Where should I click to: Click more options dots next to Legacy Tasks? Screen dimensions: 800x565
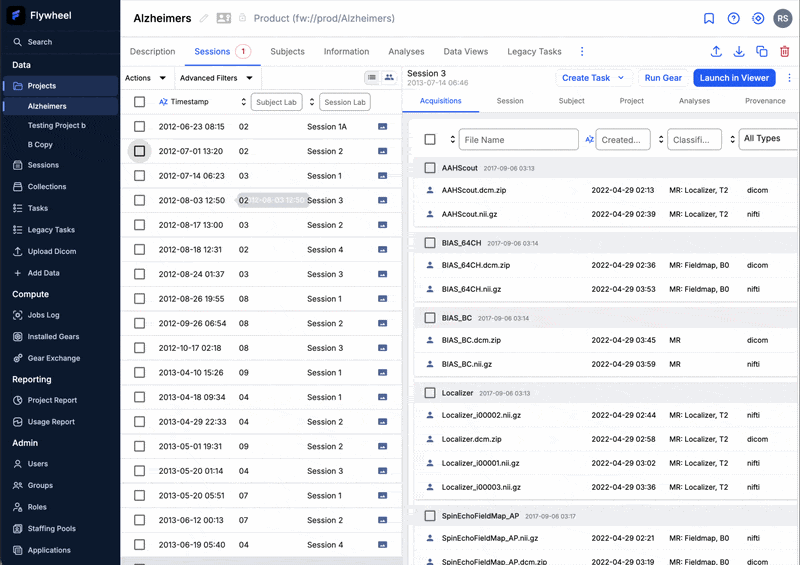click(x=582, y=52)
